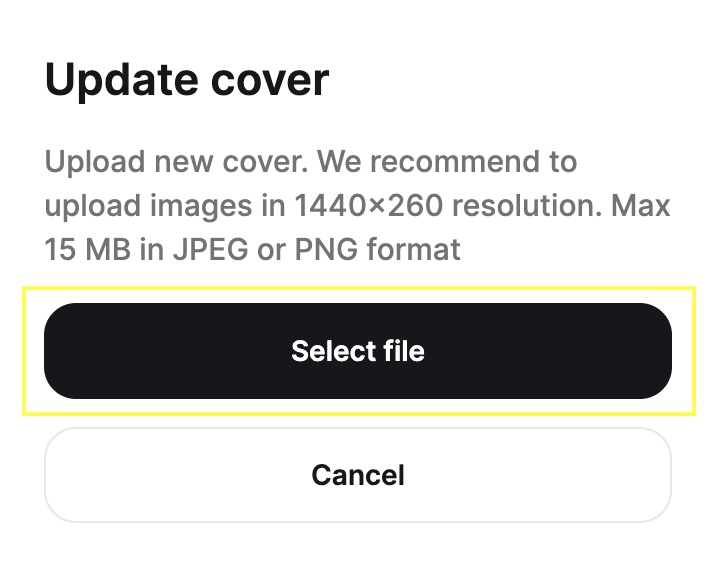
Task: Choose a cover image using Select file
Action: click(x=358, y=351)
